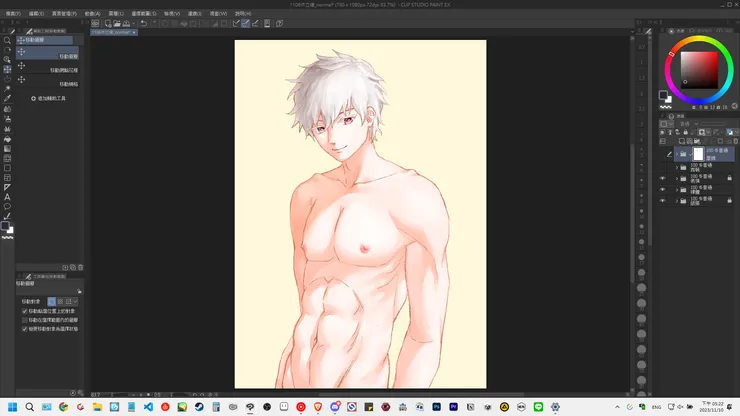Toggle lock icon on bottom layer folder
The width and height of the screenshot is (740, 416).
click(x=730, y=201)
